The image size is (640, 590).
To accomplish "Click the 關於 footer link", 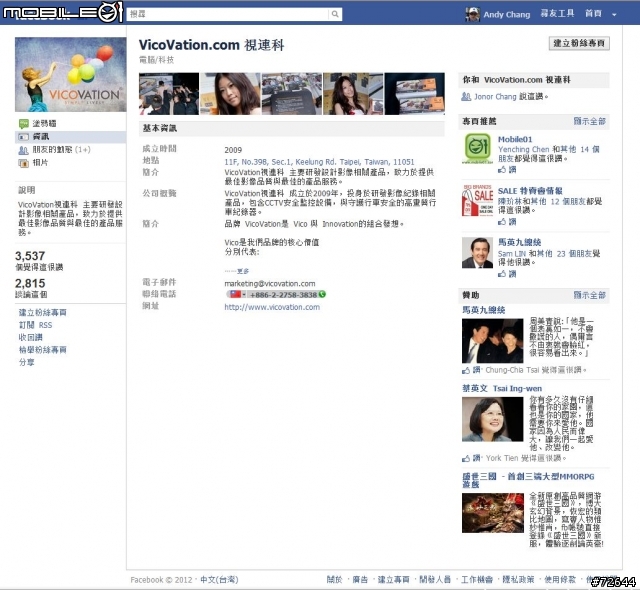I will click(334, 579).
